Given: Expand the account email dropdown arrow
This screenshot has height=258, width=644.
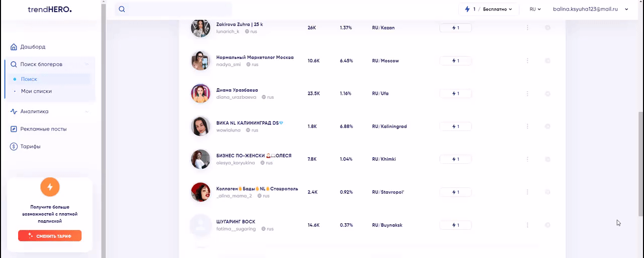Looking at the screenshot, I should point(626,9).
